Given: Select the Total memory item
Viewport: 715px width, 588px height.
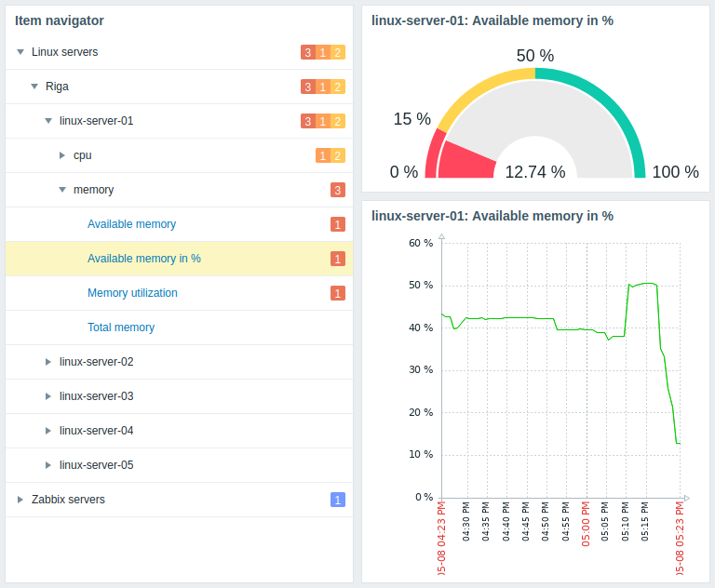Looking at the screenshot, I should [x=121, y=327].
